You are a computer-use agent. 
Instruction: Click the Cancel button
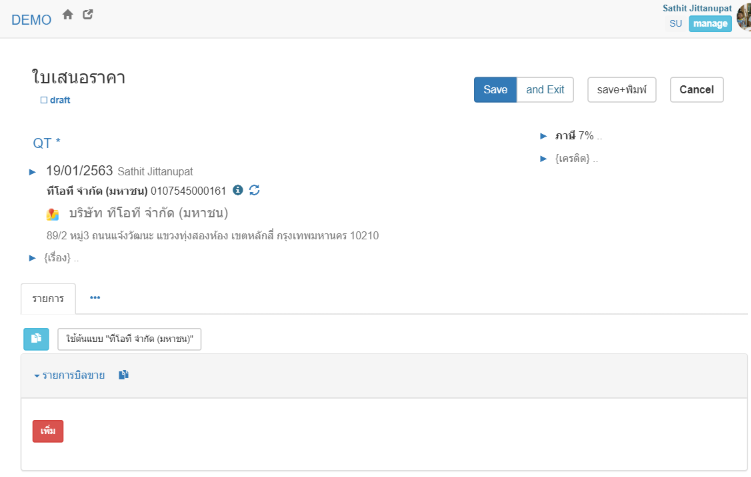[696, 90]
